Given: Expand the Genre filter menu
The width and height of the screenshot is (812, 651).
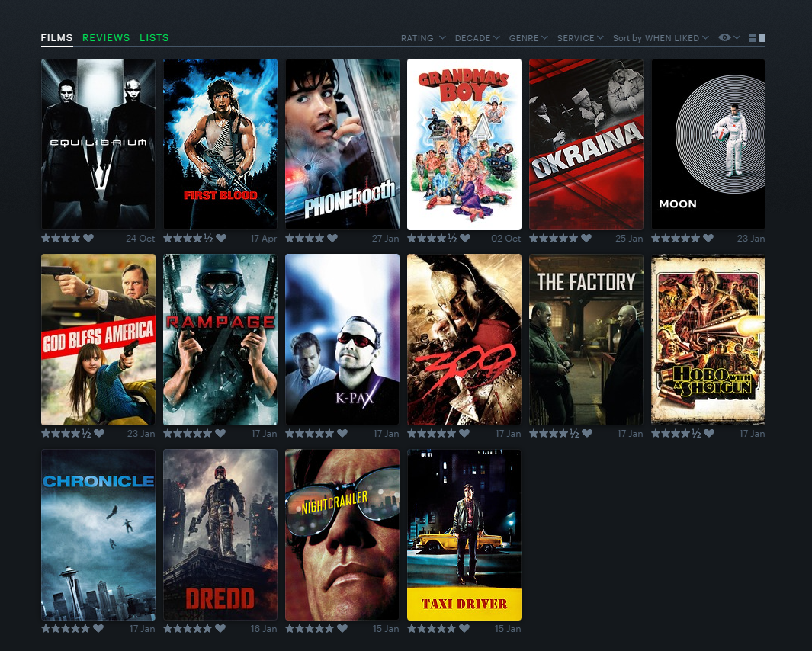Looking at the screenshot, I should [528, 38].
